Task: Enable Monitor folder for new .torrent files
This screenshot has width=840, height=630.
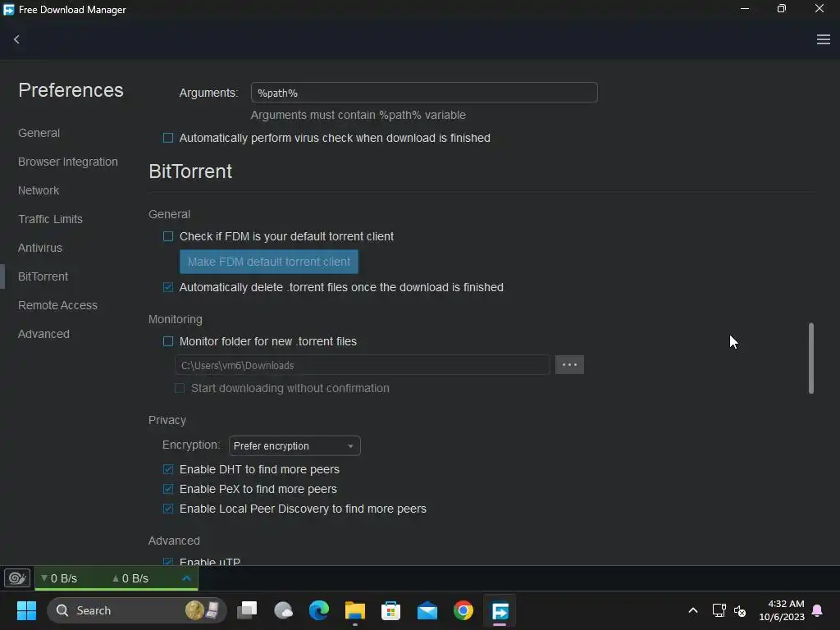Action: coord(168,341)
